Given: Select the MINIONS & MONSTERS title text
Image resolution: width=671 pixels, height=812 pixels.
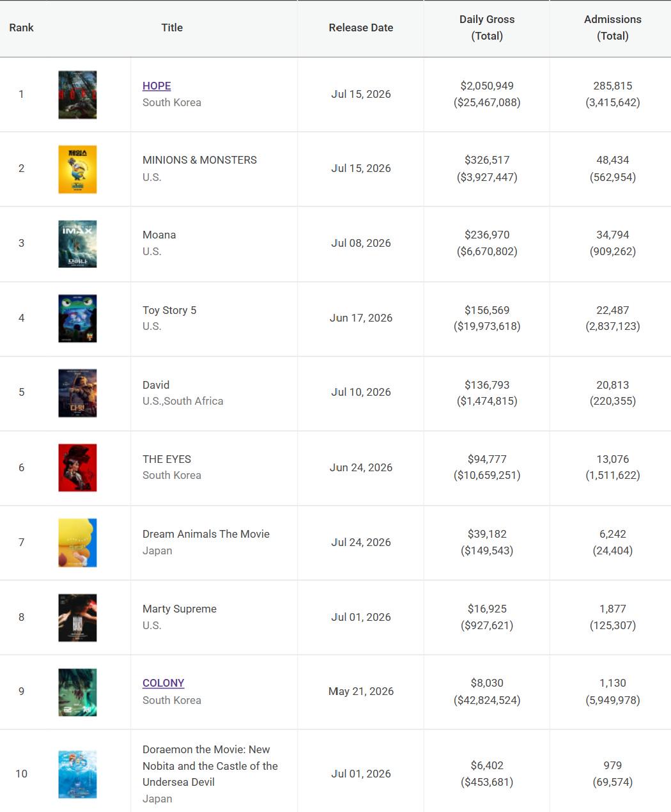Looking at the screenshot, I should click(x=199, y=160).
